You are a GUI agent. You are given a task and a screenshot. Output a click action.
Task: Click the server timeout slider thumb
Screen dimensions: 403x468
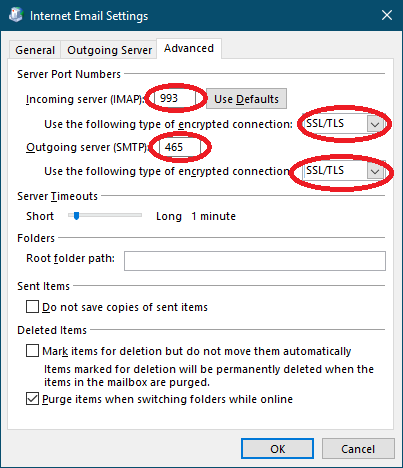pos(76,216)
